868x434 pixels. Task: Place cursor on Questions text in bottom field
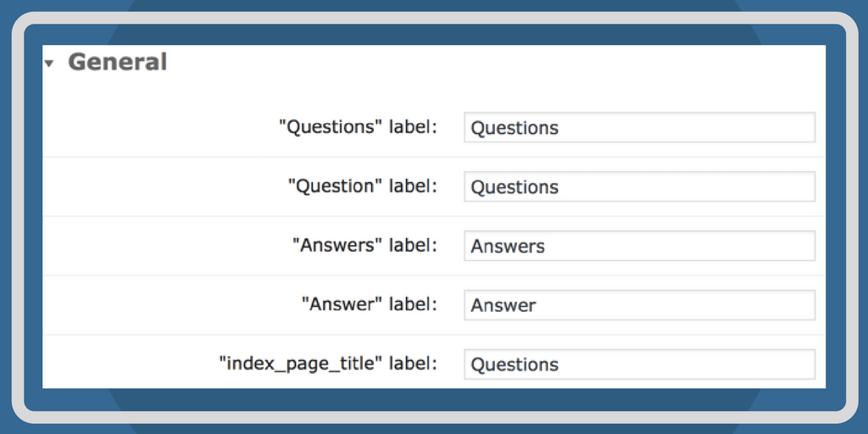515,365
